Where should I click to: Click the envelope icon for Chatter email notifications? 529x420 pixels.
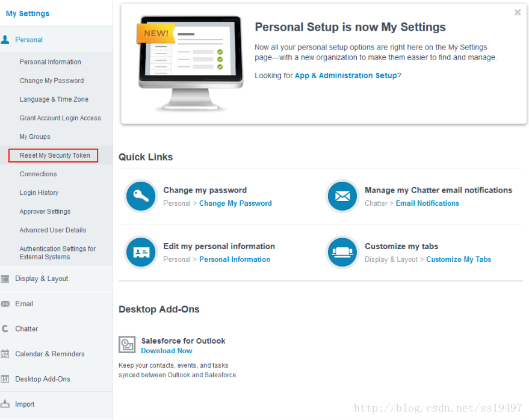coord(342,196)
